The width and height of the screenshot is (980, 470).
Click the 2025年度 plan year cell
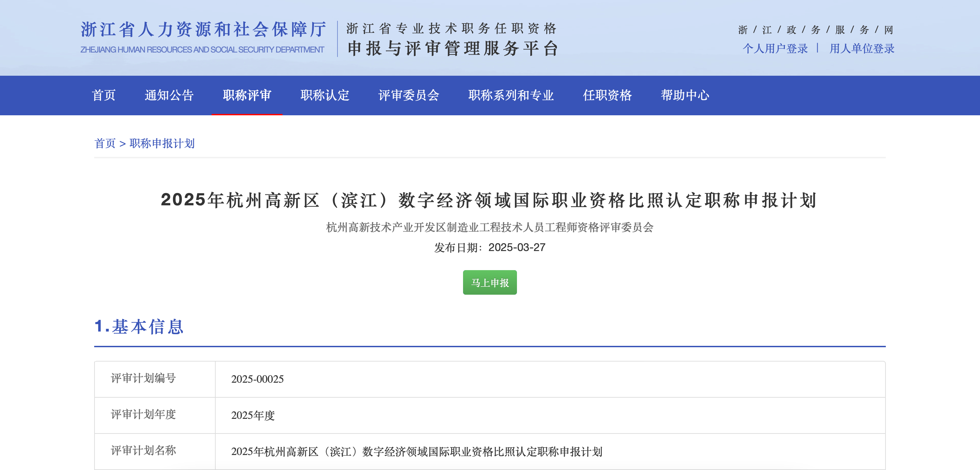point(253,415)
